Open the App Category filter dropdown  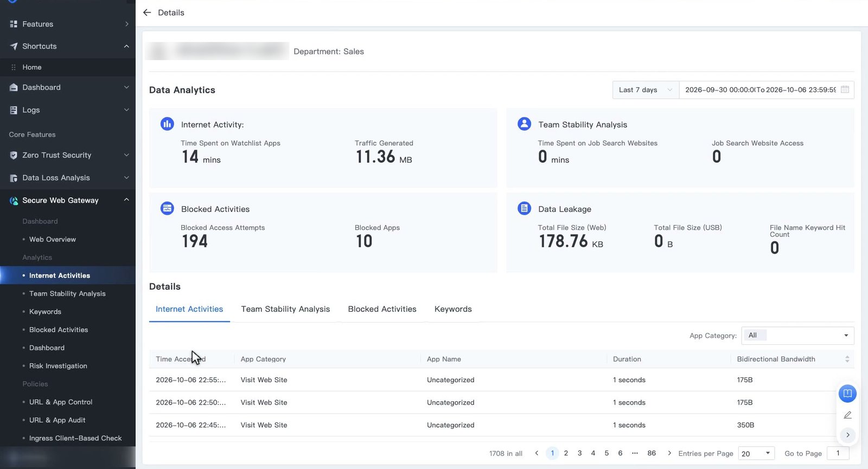797,336
